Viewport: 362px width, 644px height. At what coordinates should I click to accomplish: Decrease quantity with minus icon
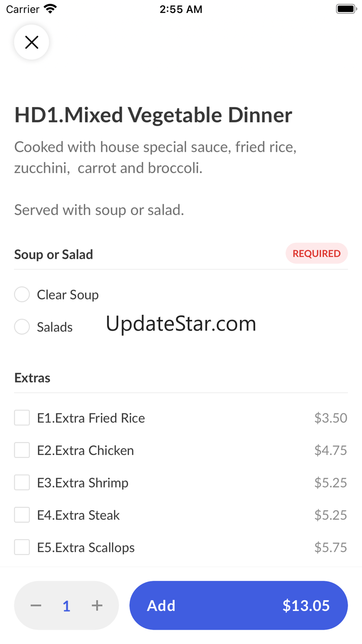click(36, 605)
